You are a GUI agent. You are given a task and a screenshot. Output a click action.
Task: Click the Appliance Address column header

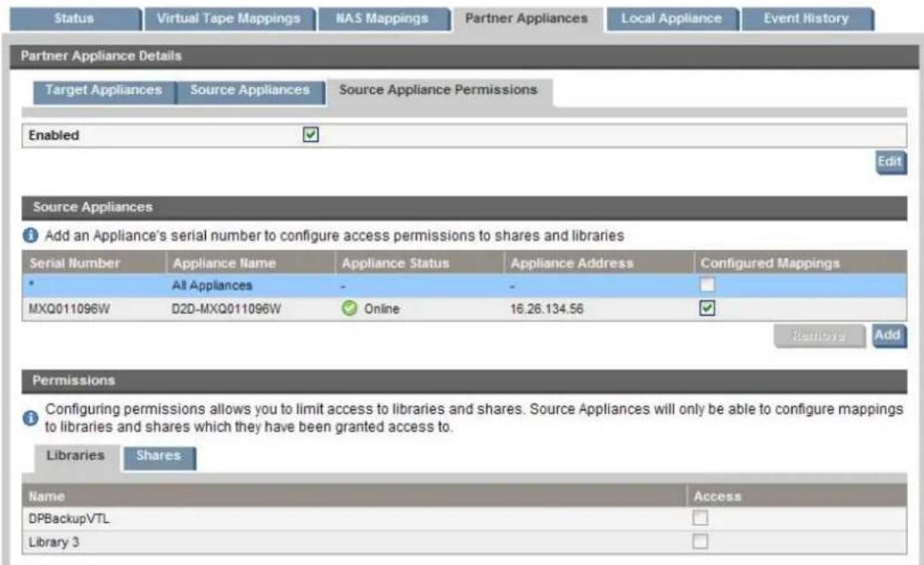click(599, 263)
